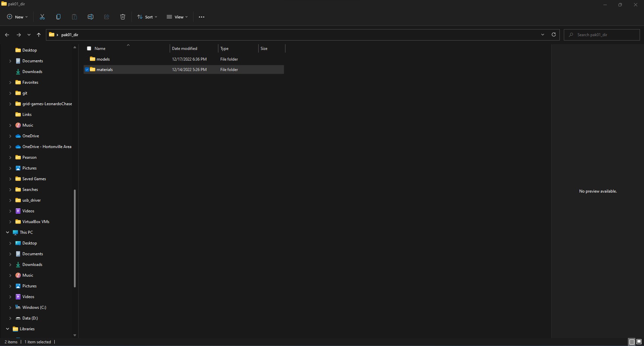The image size is (644, 346).
Task: Click the Pearson folder icon
Action: pos(18,157)
